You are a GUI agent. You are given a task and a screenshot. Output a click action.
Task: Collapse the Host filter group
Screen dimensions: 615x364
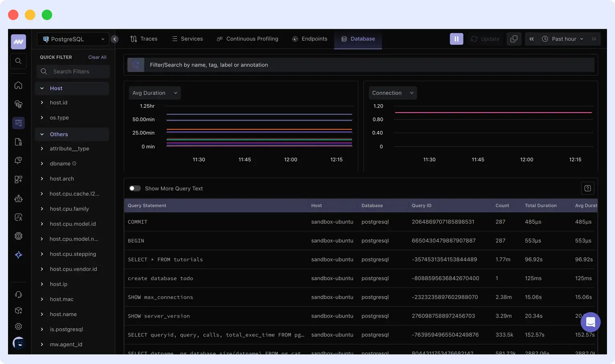coord(72,88)
